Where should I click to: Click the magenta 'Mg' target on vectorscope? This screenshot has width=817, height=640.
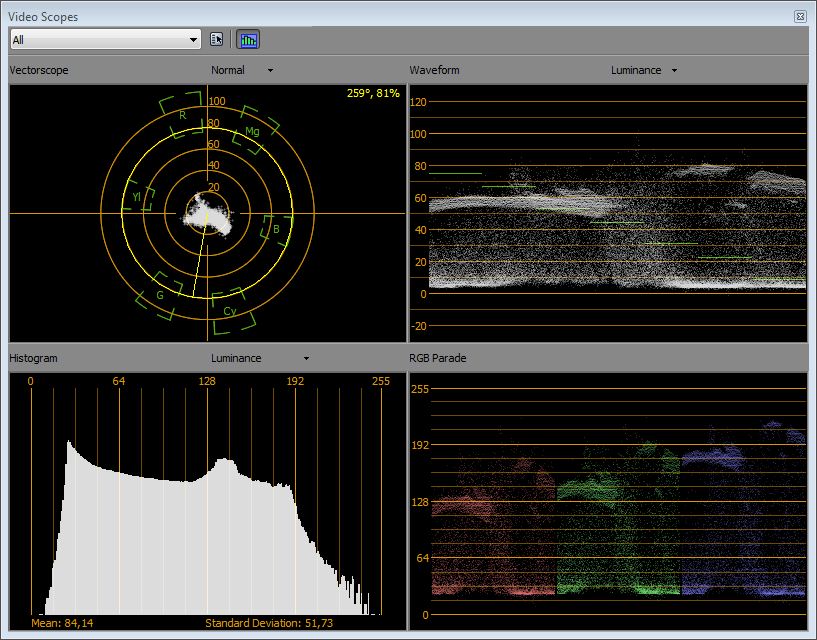click(x=252, y=131)
